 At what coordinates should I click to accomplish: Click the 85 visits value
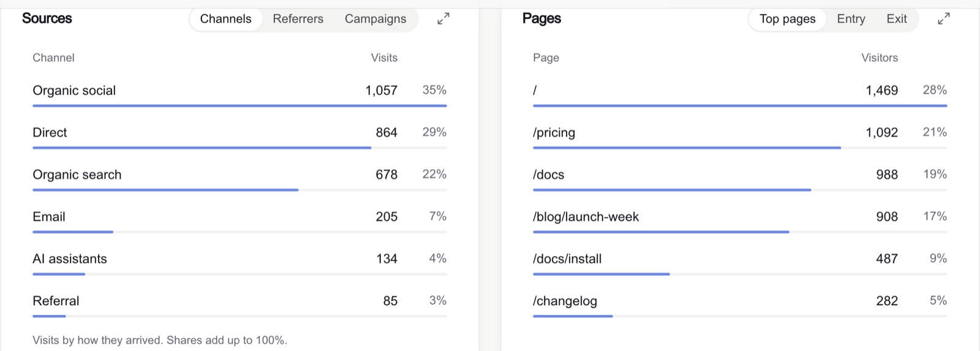click(x=390, y=301)
